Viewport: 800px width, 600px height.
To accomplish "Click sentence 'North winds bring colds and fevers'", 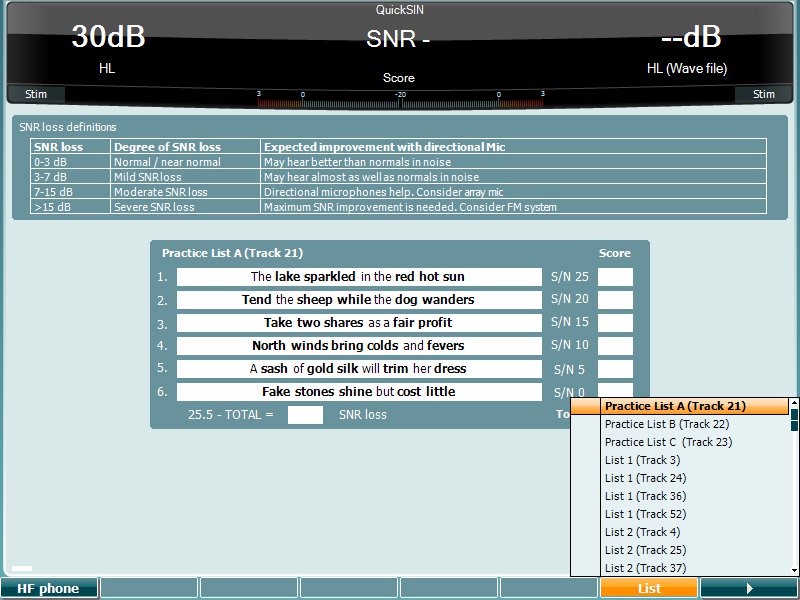I will tap(359, 345).
